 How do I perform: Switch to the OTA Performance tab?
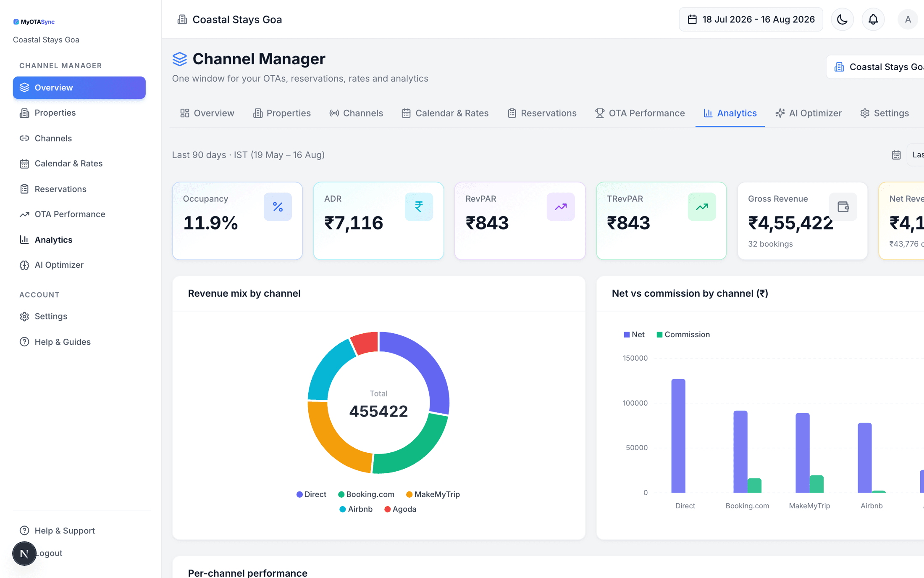pyautogui.click(x=640, y=113)
